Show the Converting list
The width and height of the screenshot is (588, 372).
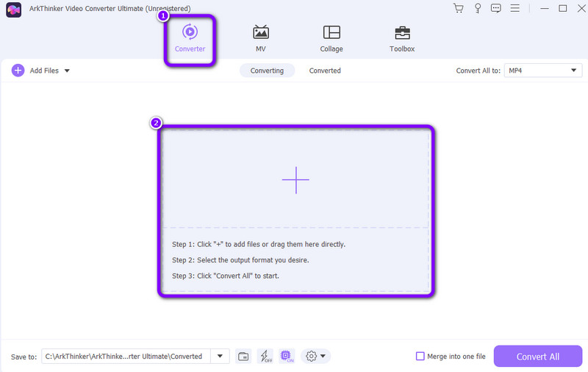coord(267,71)
